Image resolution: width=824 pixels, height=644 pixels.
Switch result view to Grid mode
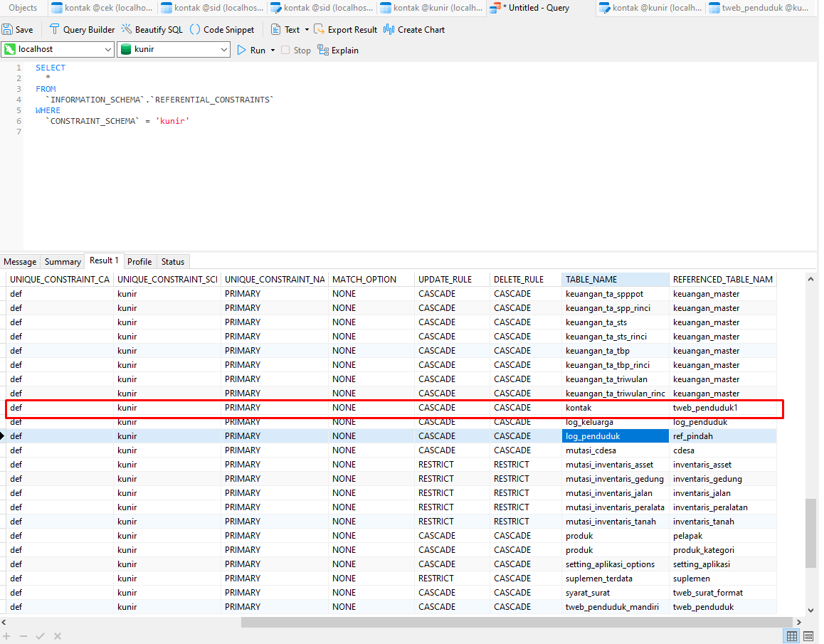tap(791, 636)
